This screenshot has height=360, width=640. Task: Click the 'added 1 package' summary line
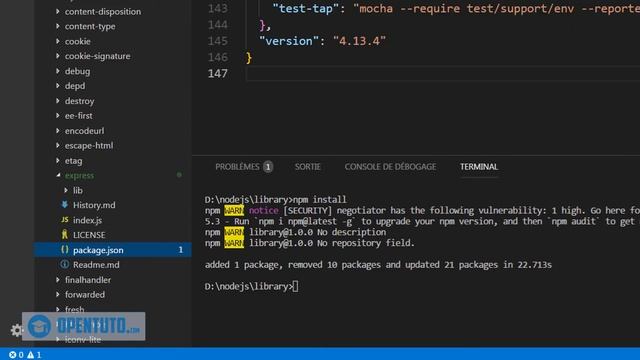378,265
